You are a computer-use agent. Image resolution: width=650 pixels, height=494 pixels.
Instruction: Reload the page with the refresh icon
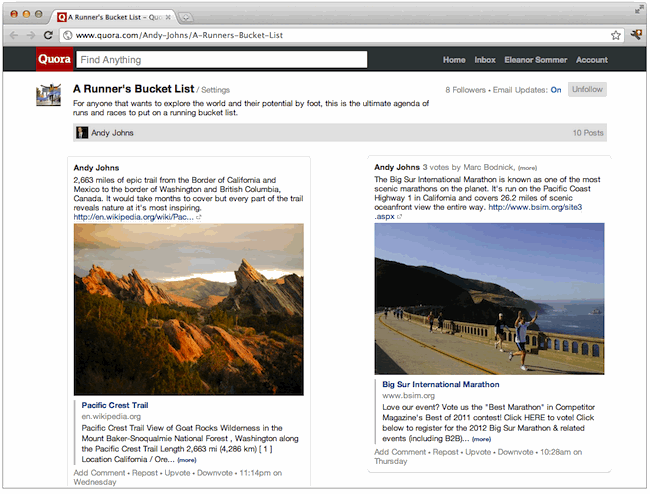(x=48, y=35)
